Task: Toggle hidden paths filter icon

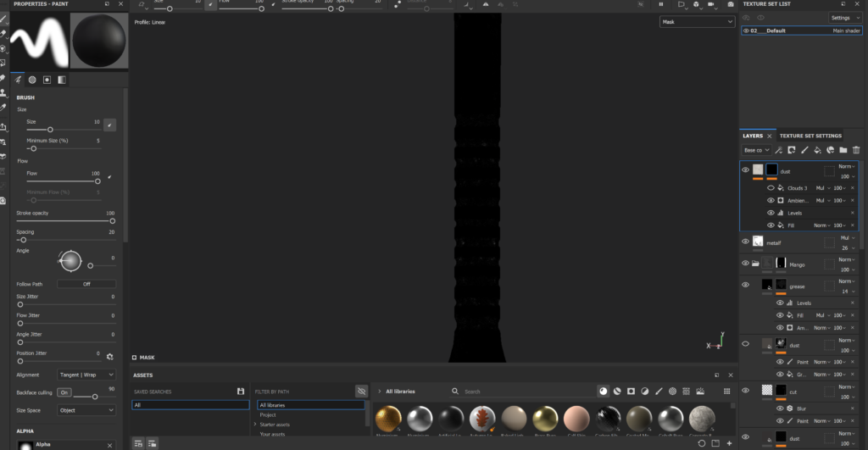Action: 361,392
